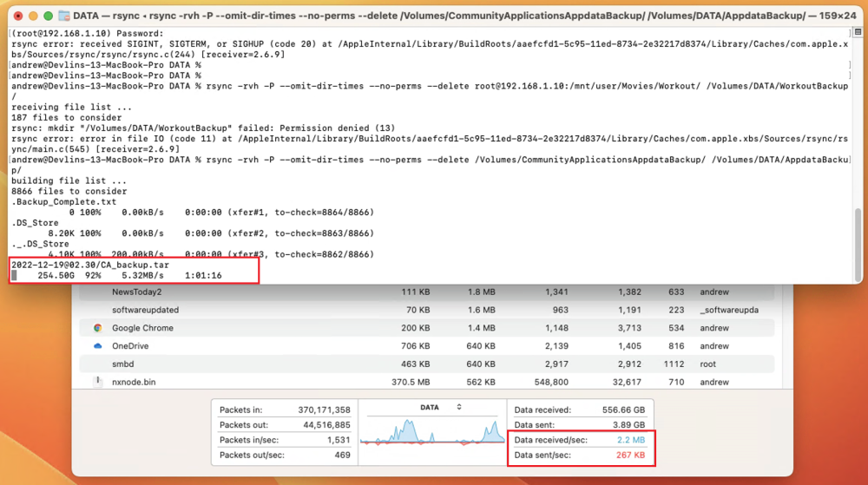Click the Data sent 3.89 GB value
The width and height of the screenshot is (868, 485).
point(628,425)
